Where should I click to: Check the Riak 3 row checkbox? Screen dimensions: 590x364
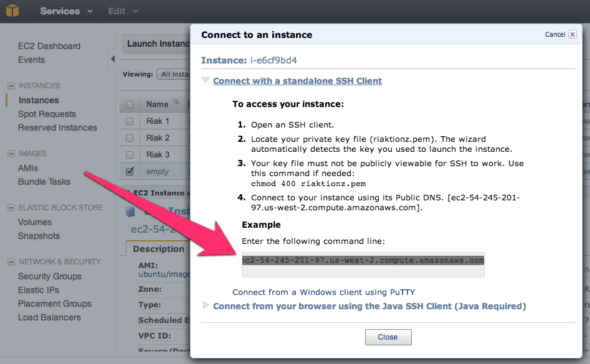[130, 155]
